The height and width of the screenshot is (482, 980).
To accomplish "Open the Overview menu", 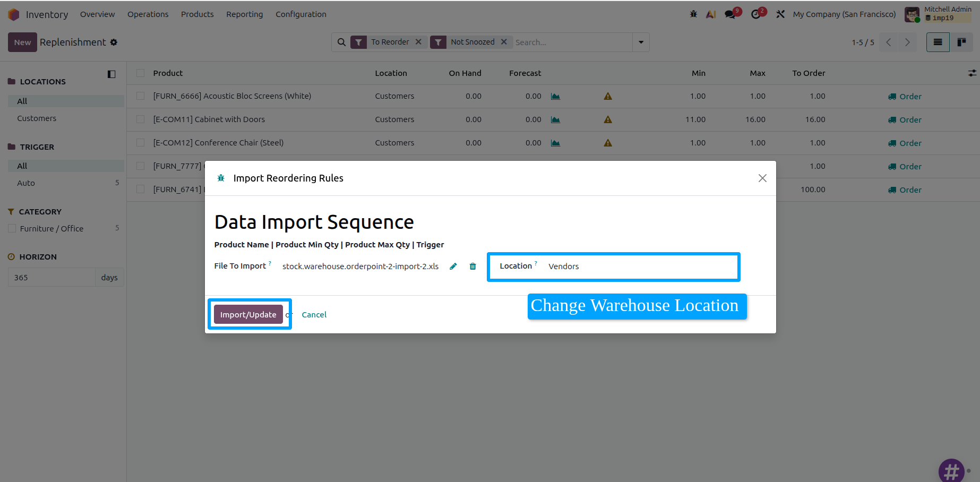I will click(x=97, y=14).
